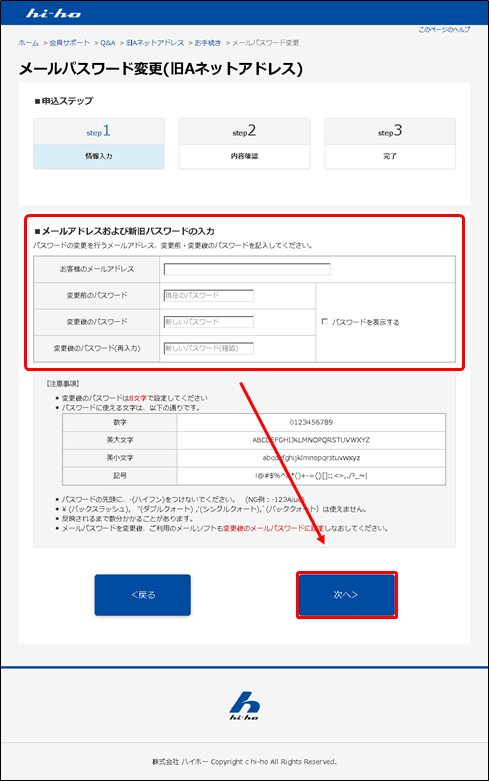Image resolution: width=489 pixels, height=781 pixels.
Task: Open the お手続き breadcrumb link
Action: [208, 43]
